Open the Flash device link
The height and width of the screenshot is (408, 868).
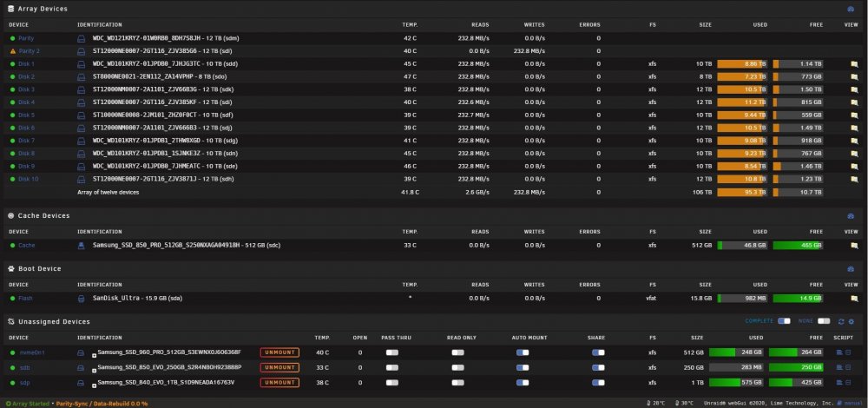point(25,299)
